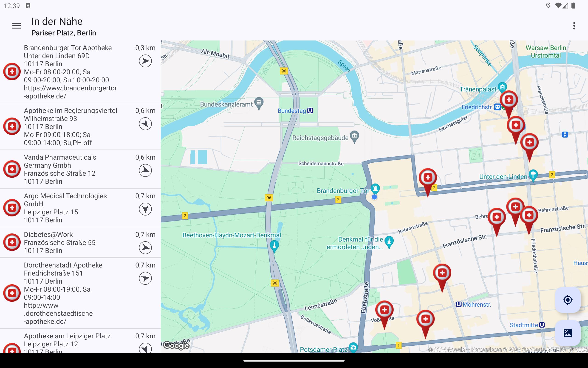This screenshot has width=588, height=368.
Task: Tap pharmacy cross icon of Argo Medical Technologies
Action: [x=12, y=208]
